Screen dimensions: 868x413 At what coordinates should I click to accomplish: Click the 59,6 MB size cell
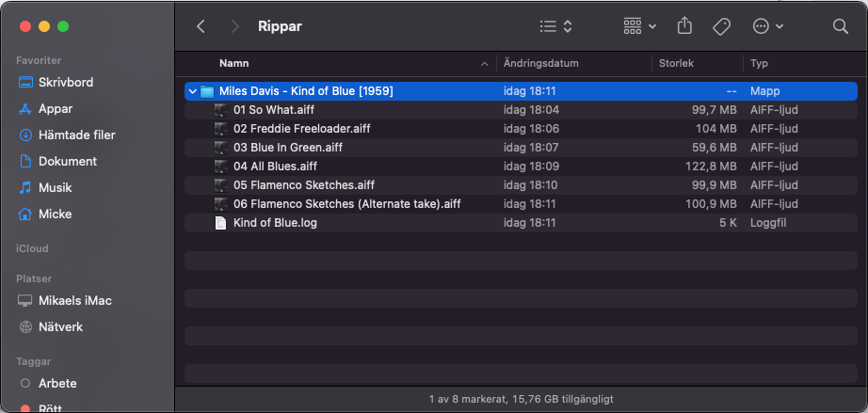point(715,148)
